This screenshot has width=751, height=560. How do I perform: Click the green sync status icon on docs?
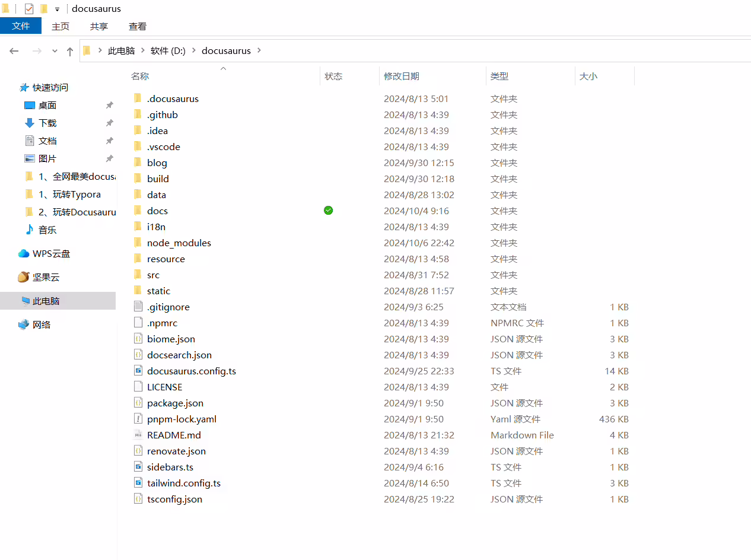click(x=329, y=211)
